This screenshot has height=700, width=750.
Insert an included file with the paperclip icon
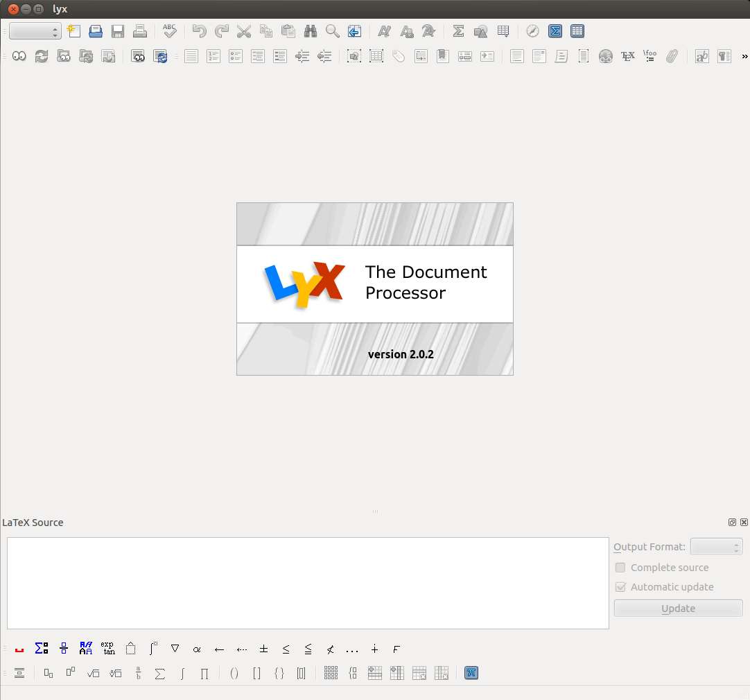672,56
